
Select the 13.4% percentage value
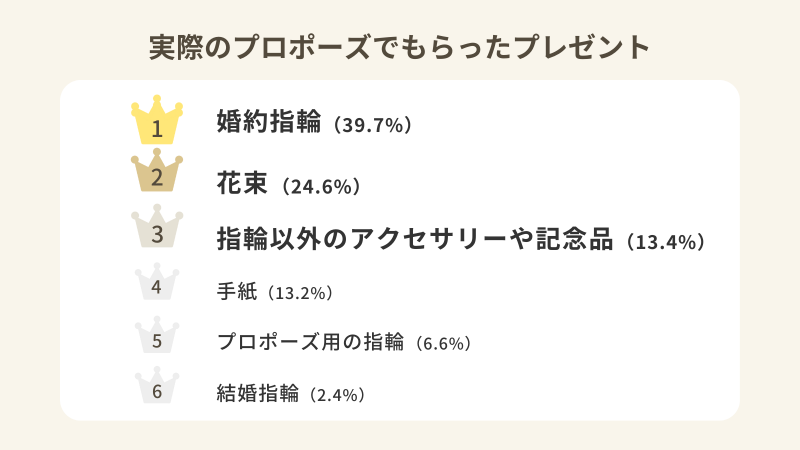(x=666, y=243)
